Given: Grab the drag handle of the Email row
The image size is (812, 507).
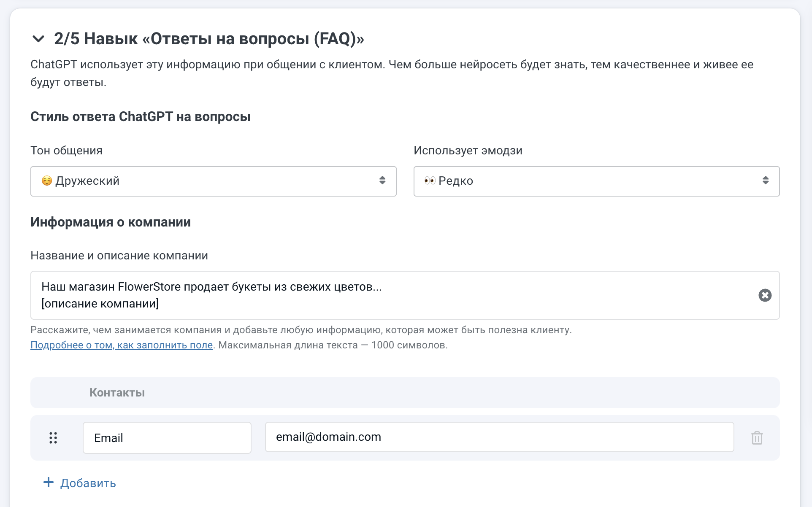Looking at the screenshot, I should pos(53,438).
